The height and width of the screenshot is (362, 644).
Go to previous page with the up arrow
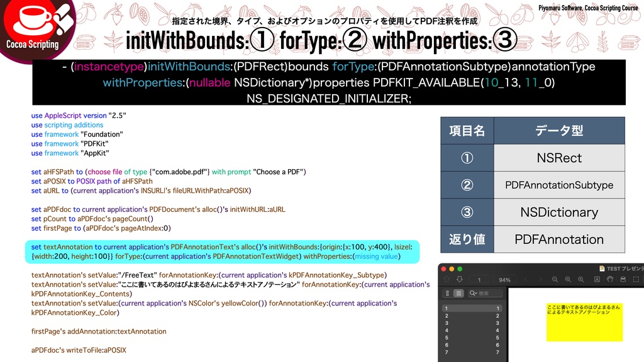tap(447, 280)
